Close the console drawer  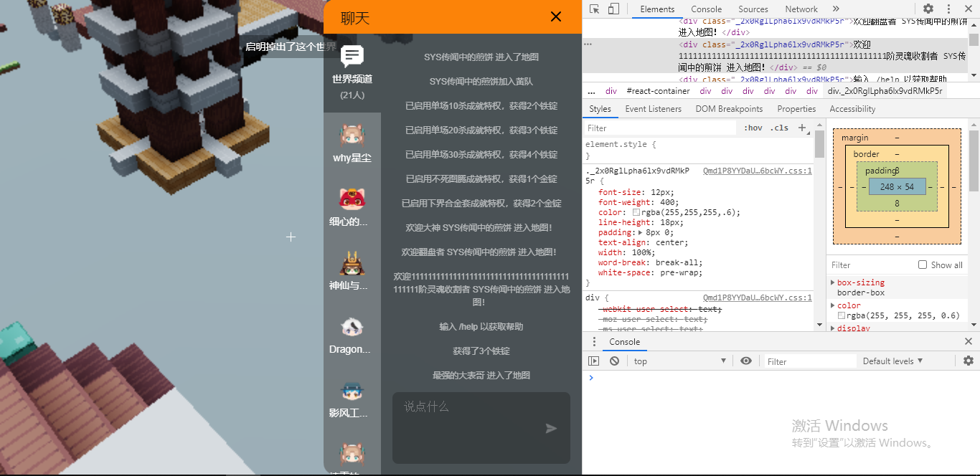tap(968, 342)
